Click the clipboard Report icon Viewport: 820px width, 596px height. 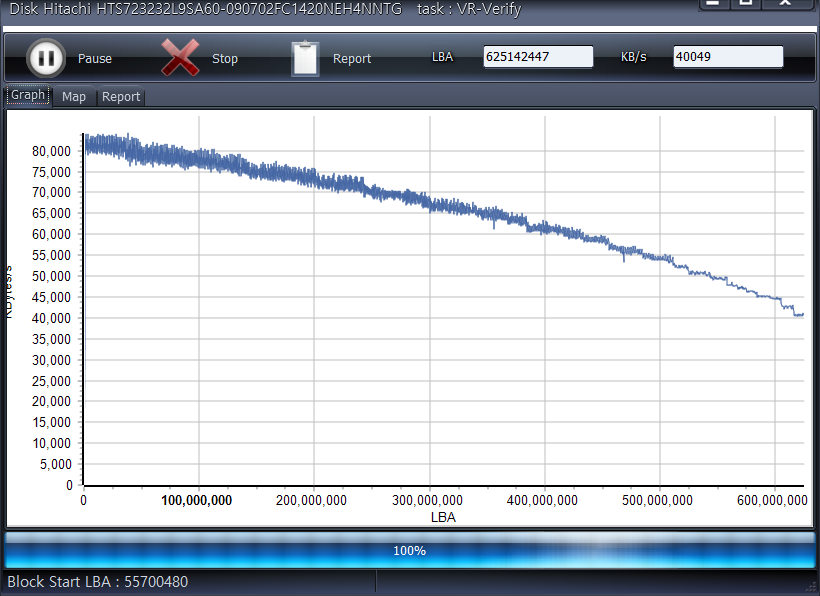[305, 58]
